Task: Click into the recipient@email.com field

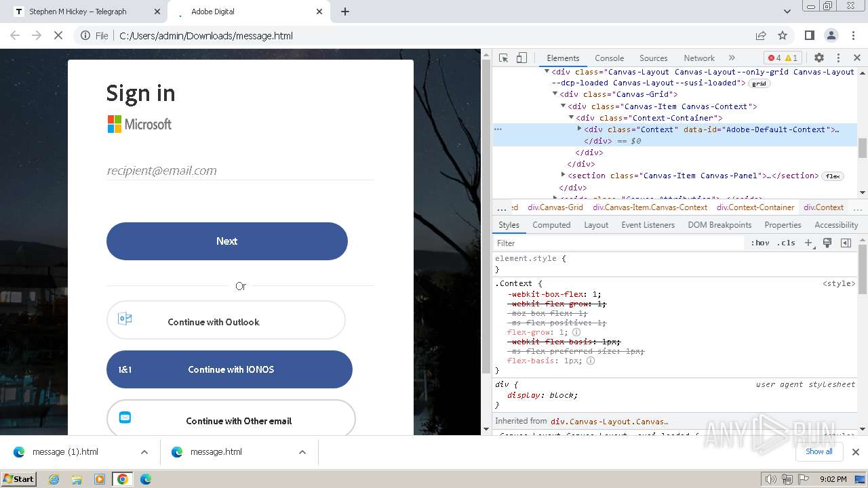Action: (240, 171)
